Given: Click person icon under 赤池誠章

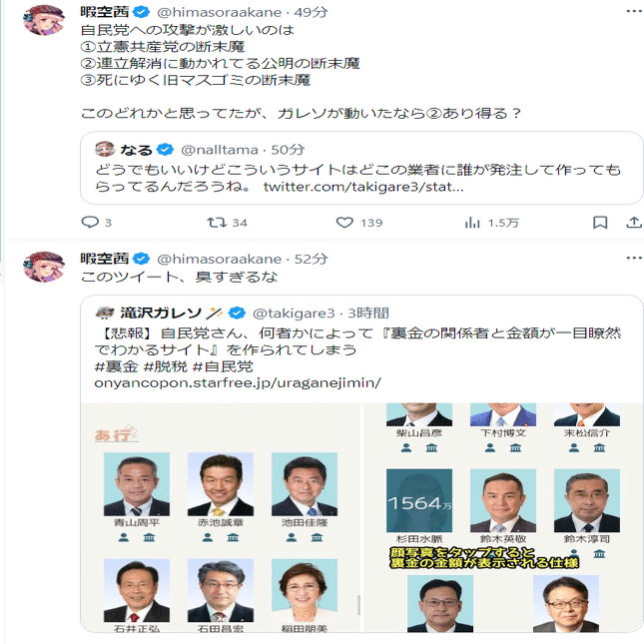Looking at the screenshot, I should click(208, 537).
